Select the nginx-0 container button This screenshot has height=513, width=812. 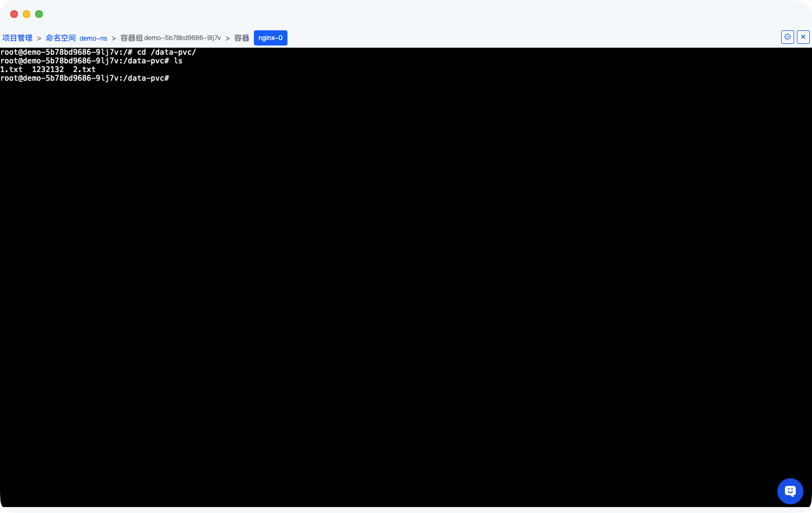[270, 38]
